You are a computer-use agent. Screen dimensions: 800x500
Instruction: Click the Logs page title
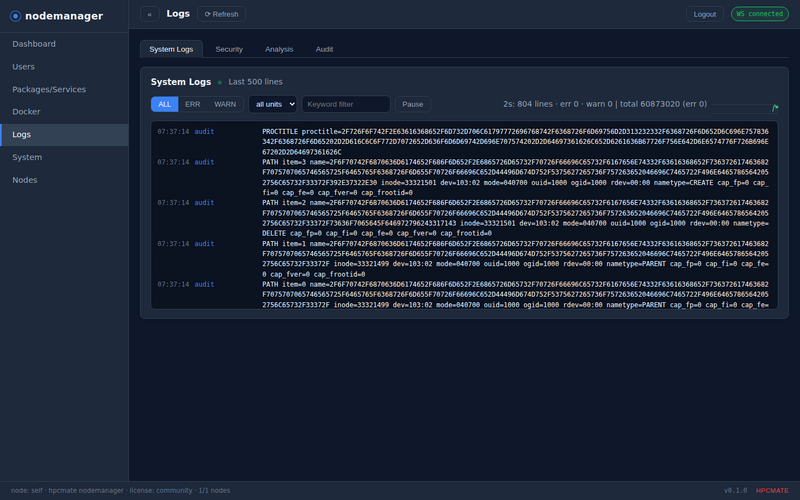[178, 14]
